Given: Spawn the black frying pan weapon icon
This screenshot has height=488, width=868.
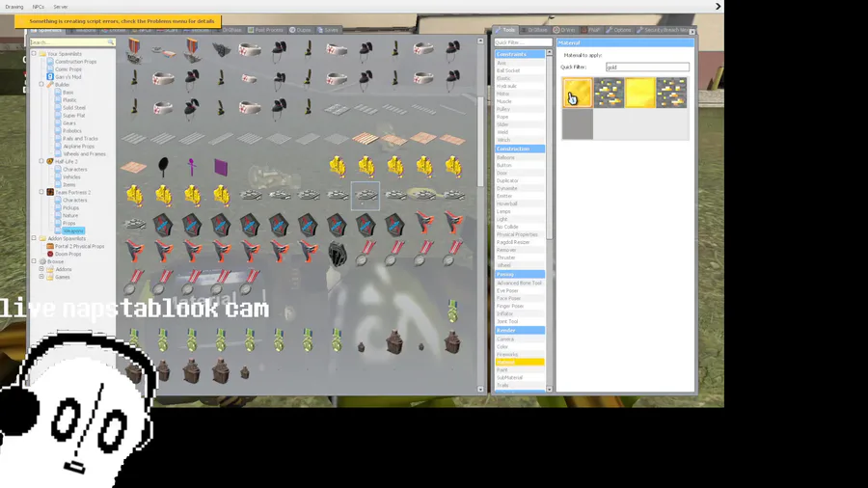Looking at the screenshot, I should coord(163,167).
